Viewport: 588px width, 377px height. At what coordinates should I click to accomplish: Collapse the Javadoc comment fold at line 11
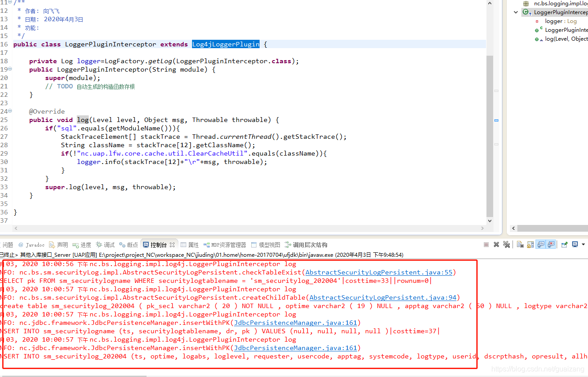pyautogui.click(x=10, y=2)
